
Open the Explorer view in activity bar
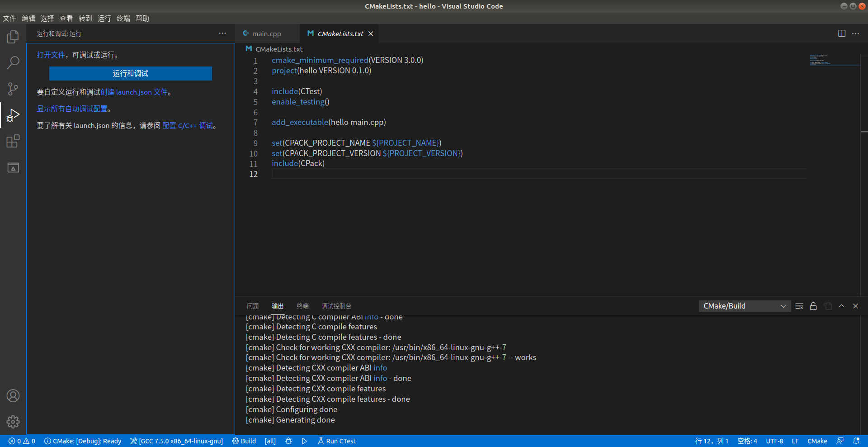tap(13, 37)
